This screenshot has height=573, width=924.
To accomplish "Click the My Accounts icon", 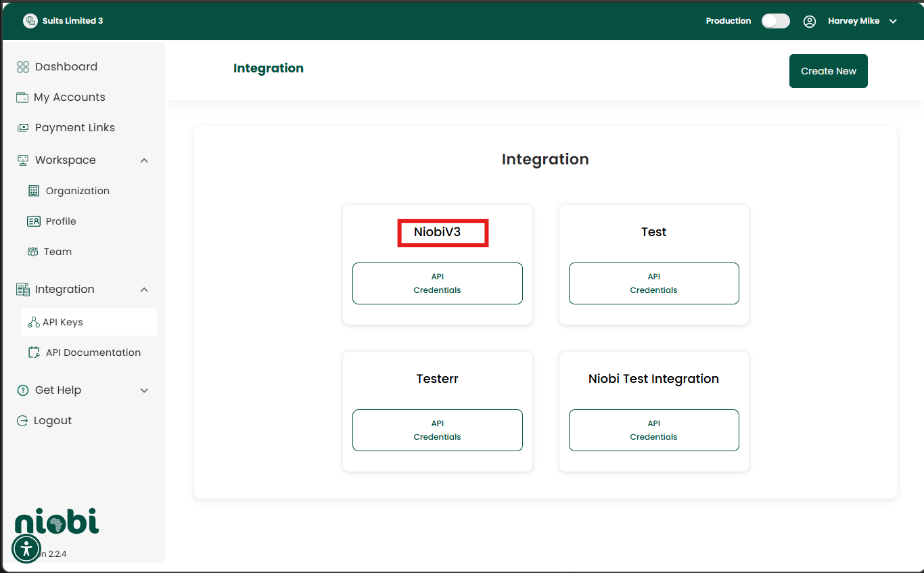I will (x=22, y=97).
